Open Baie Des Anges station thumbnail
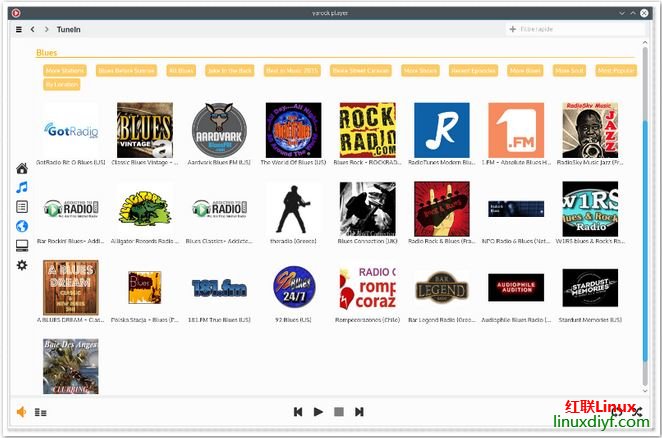 (71, 367)
